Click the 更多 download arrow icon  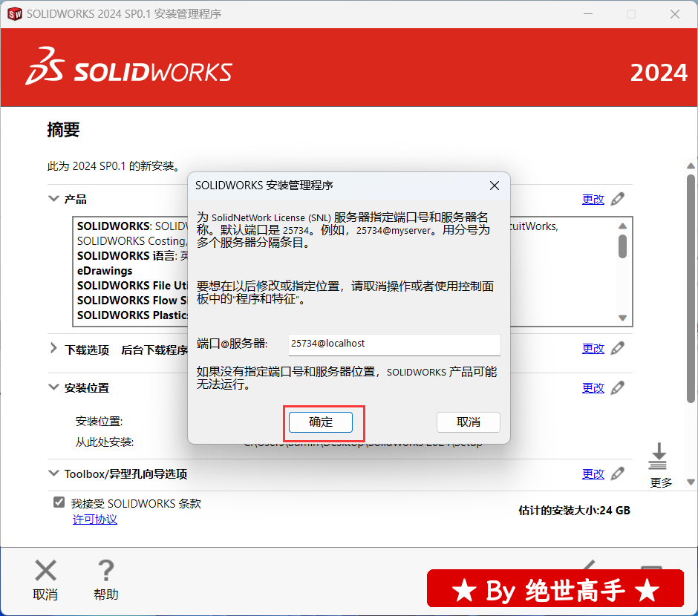pos(658,456)
